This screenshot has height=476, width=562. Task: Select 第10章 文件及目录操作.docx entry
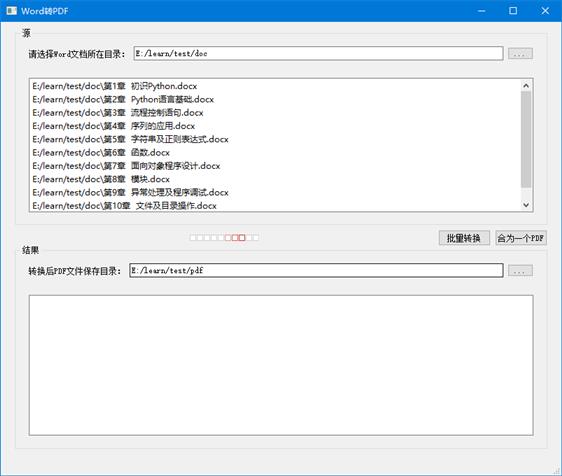coord(124,205)
